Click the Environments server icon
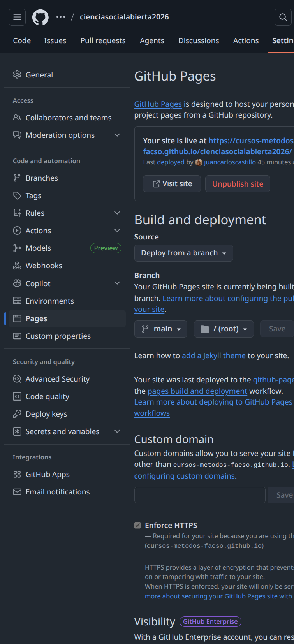This screenshot has height=644, width=294. coord(17,301)
